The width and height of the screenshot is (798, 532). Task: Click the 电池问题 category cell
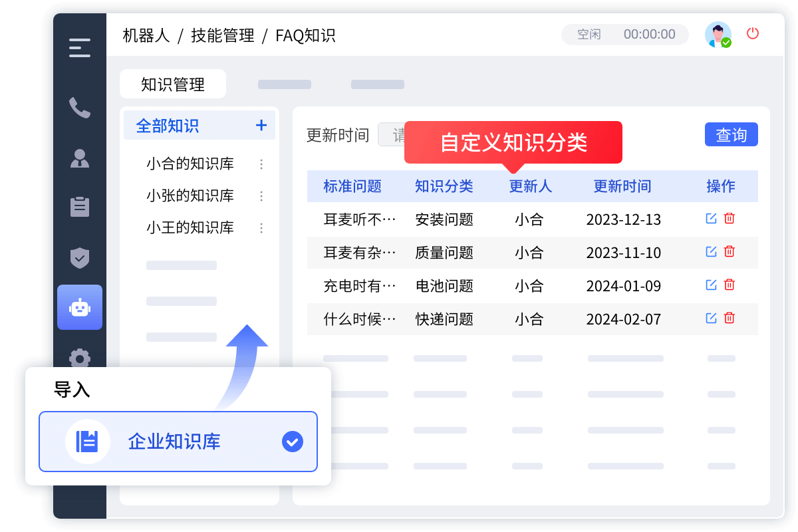coord(444,286)
